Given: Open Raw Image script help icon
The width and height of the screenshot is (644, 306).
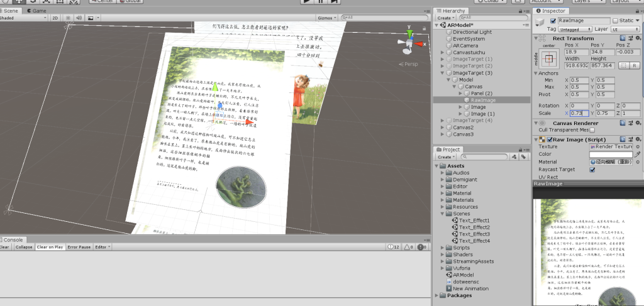Looking at the screenshot, I should click(623, 139).
